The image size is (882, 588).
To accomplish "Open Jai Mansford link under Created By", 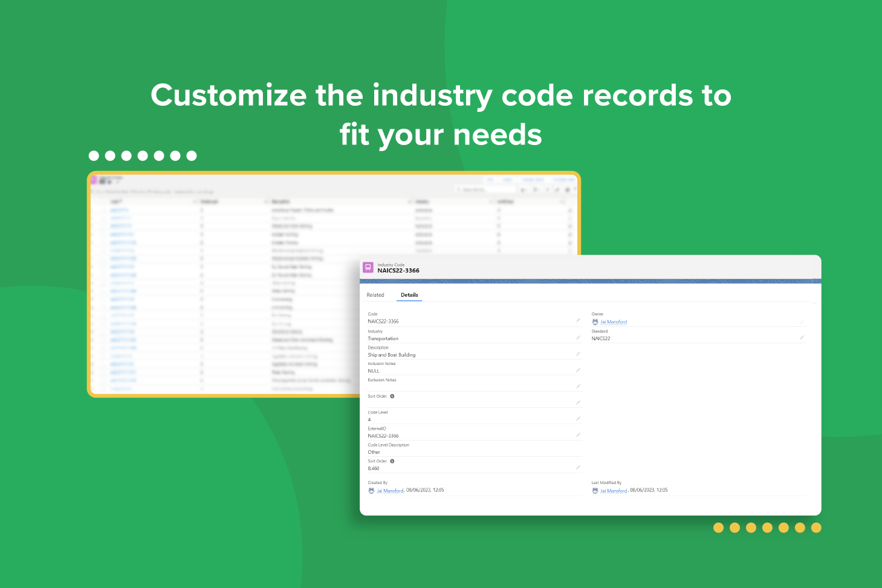I will pyautogui.click(x=390, y=491).
